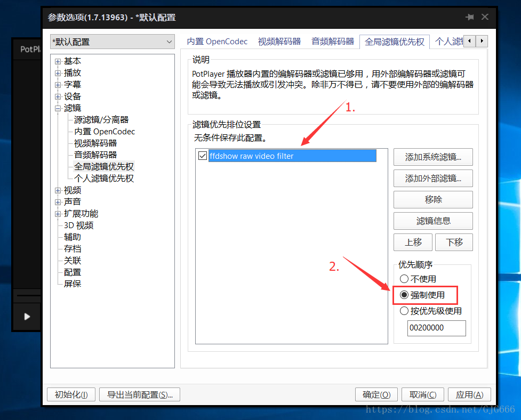The width and height of the screenshot is (521, 420).
Task: Switch to 音频解码器 tab
Action: coord(333,42)
